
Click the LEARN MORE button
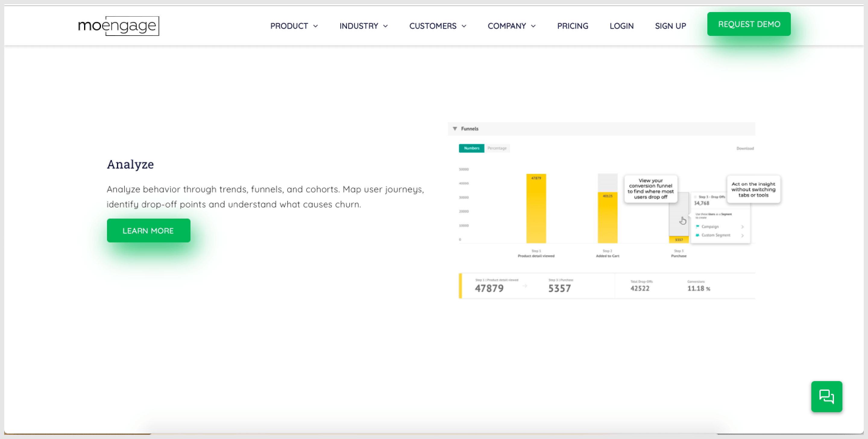coord(148,230)
